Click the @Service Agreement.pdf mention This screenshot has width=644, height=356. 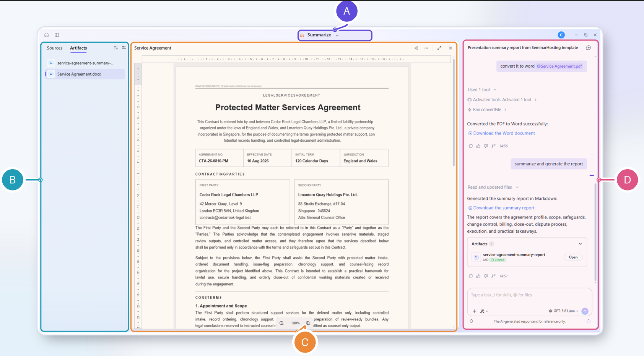(559, 66)
